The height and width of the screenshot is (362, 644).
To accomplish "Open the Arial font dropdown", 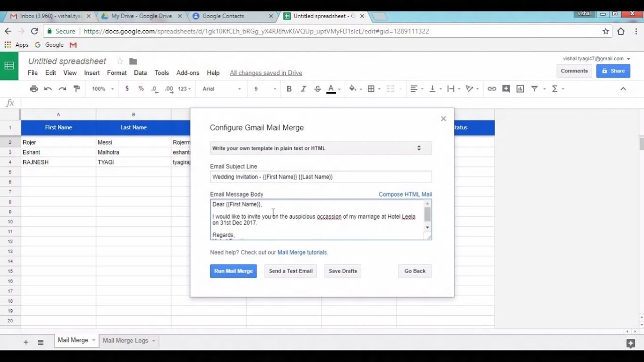I will tap(222, 88).
